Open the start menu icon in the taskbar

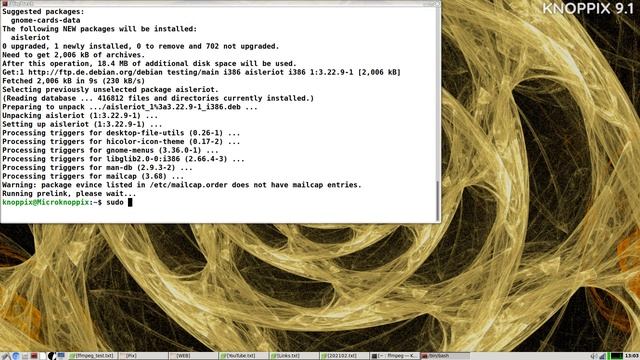tap(6, 356)
